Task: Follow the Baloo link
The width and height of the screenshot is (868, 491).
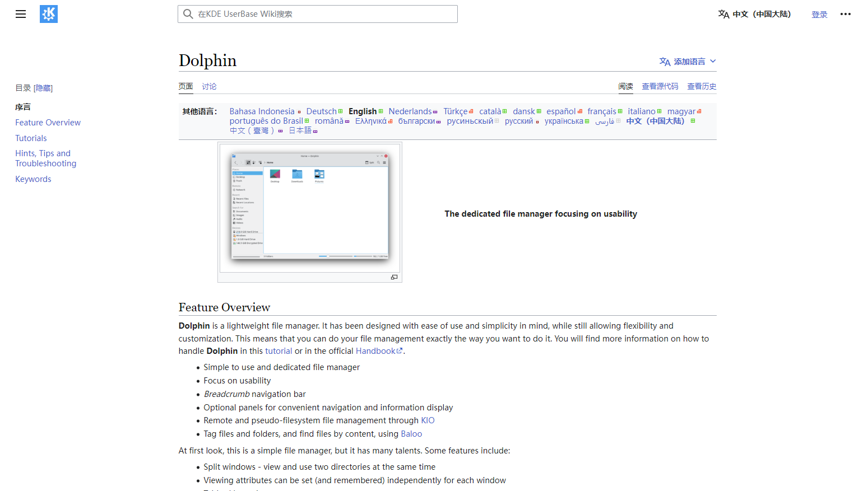Action: pyautogui.click(x=411, y=434)
